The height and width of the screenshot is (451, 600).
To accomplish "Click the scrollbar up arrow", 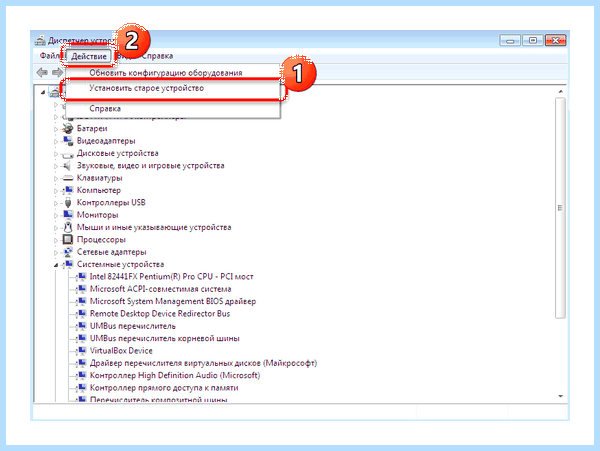I will 560,91.
